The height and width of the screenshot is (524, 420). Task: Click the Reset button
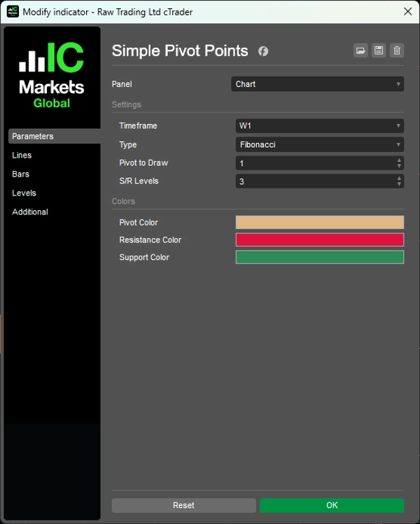coord(183,505)
